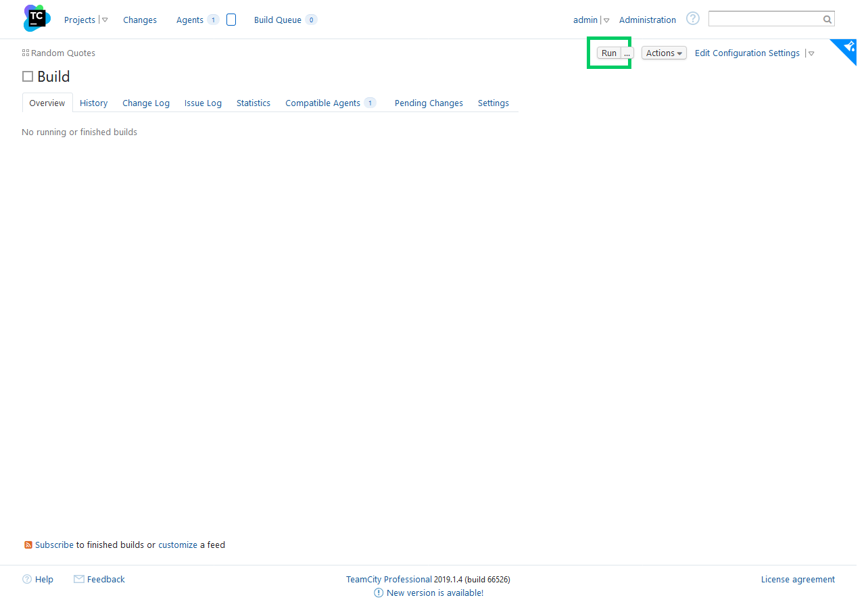Open the help question mark icon
Screen dimensions: 868x604
tap(693, 19)
